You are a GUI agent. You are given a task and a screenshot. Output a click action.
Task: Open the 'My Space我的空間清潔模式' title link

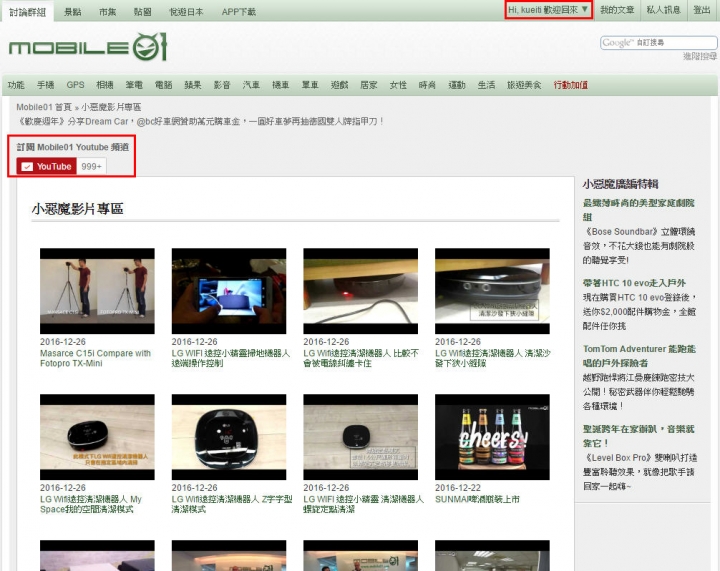click(x=91, y=504)
